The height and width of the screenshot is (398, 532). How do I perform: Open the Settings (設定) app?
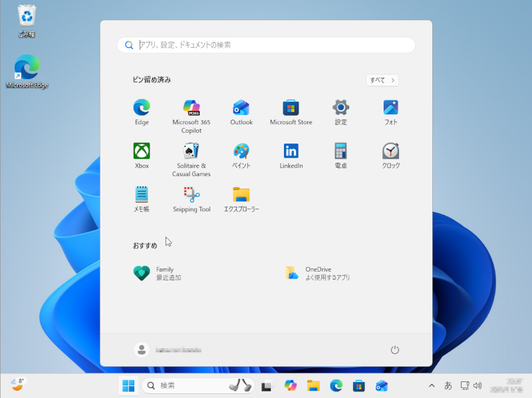tap(340, 108)
